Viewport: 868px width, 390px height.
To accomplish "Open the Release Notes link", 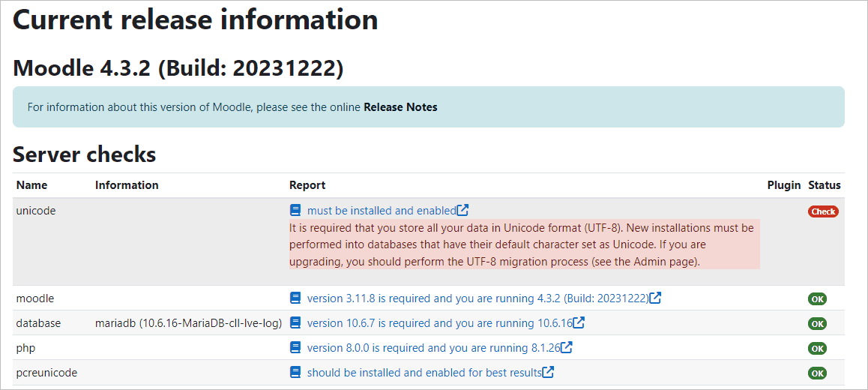I will (x=400, y=107).
